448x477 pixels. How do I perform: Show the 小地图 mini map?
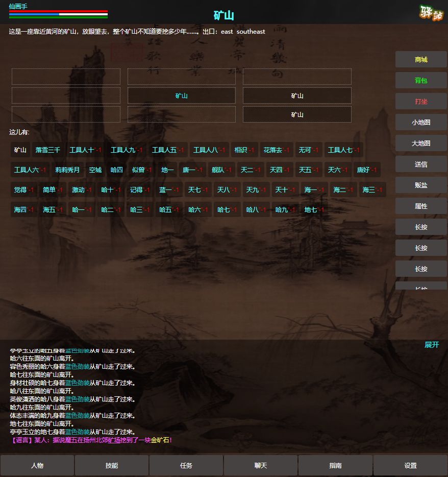(x=421, y=123)
